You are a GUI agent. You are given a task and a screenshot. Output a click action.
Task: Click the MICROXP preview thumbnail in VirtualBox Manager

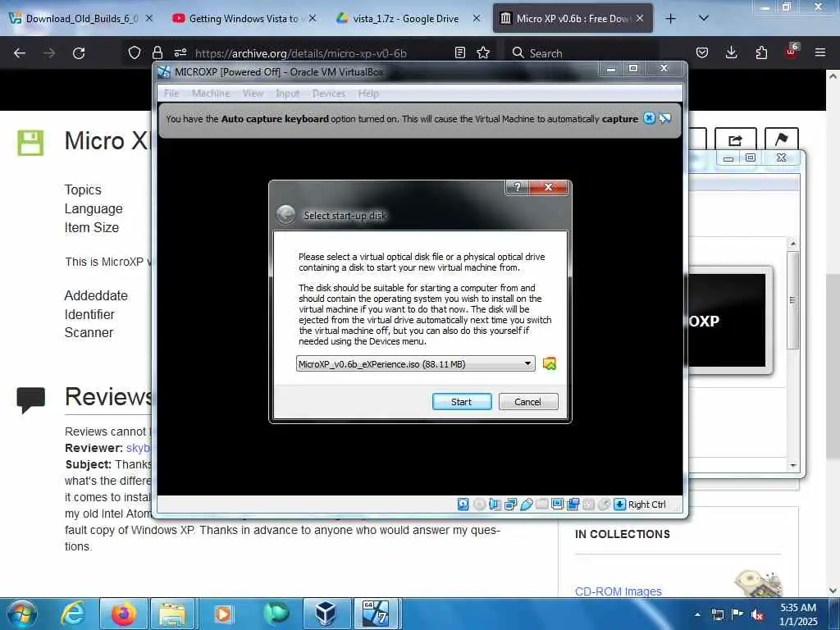click(728, 321)
